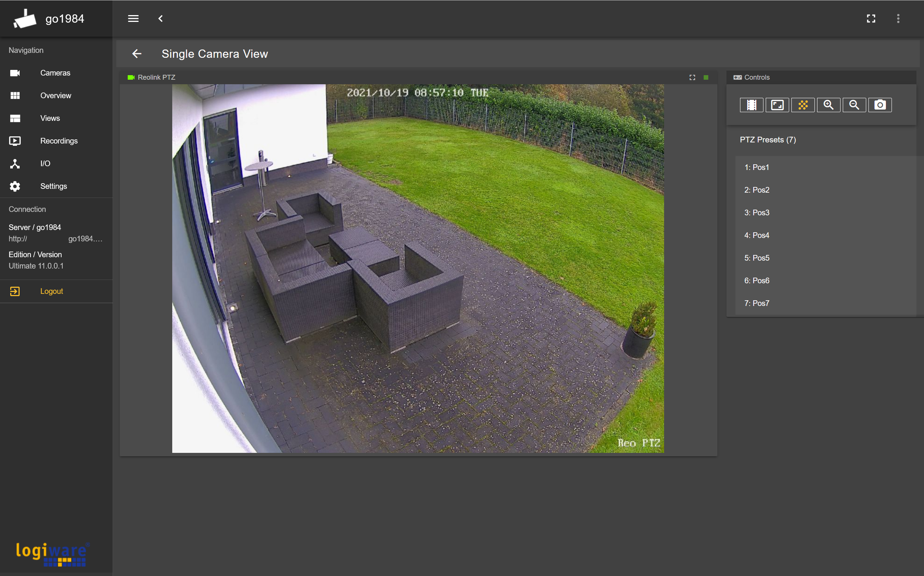Click the Ultimate 11.0.0.1 version text
The width and height of the screenshot is (924, 576).
pyautogui.click(x=36, y=266)
